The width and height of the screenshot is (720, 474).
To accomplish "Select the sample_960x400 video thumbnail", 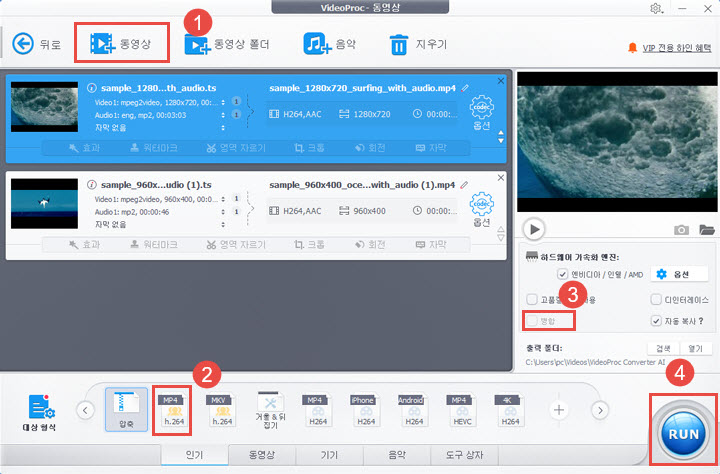I will click(45, 203).
